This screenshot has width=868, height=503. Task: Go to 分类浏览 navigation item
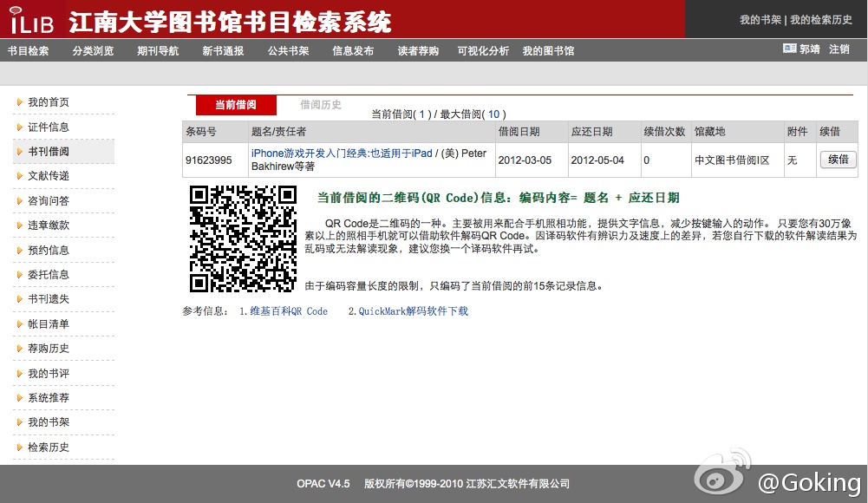pyautogui.click(x=93, y=51)
